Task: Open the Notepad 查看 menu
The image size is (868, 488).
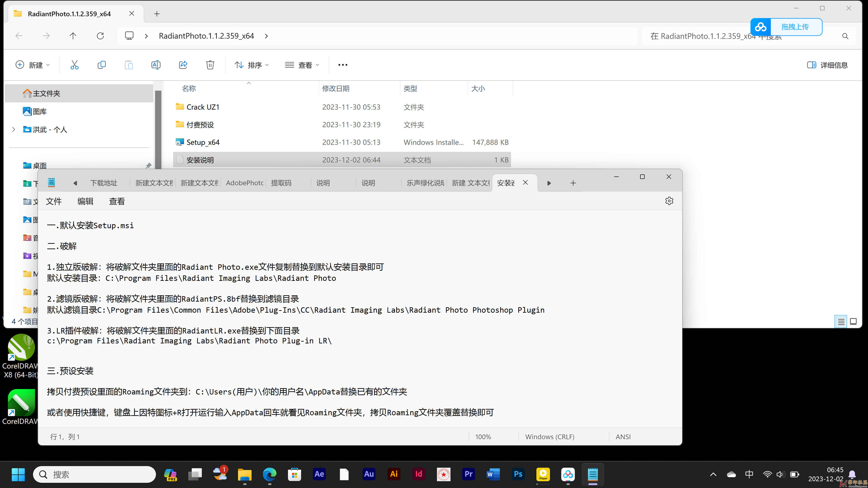Action: coord(117,201)
